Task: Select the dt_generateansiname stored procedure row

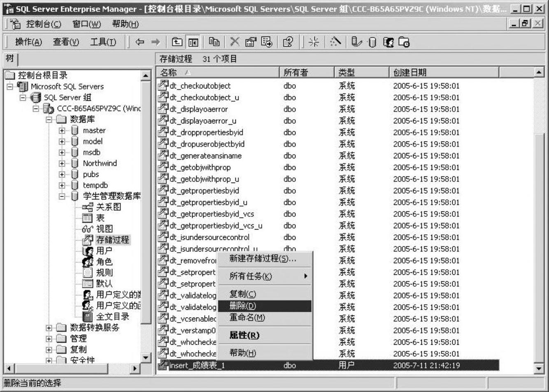Action: pyautogui.click(x=328, y=156)
